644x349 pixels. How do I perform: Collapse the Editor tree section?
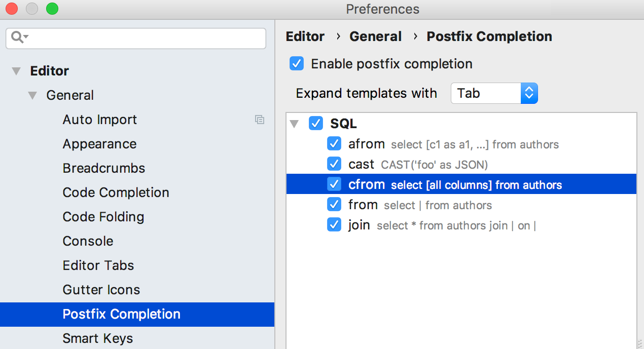17,71
